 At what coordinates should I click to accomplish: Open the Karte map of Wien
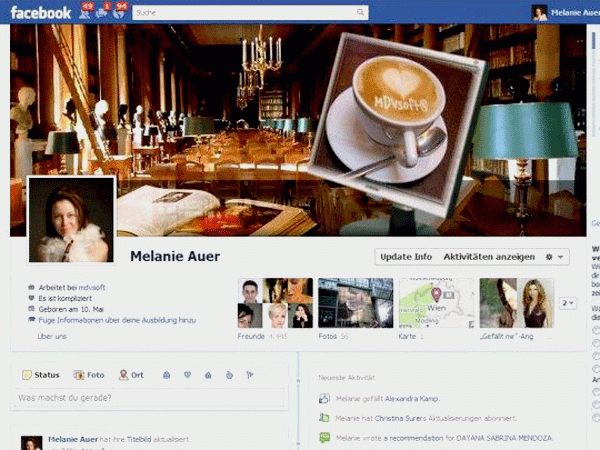click(436, 303)
